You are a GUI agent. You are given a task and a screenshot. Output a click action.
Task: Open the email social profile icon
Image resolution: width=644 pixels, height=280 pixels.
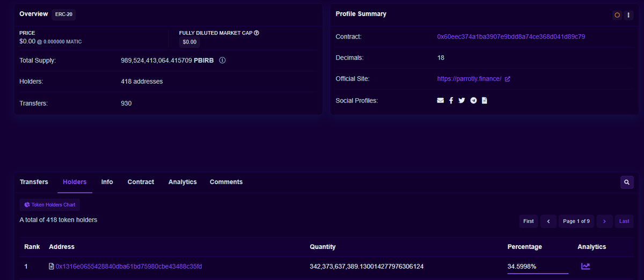point(441,100)
